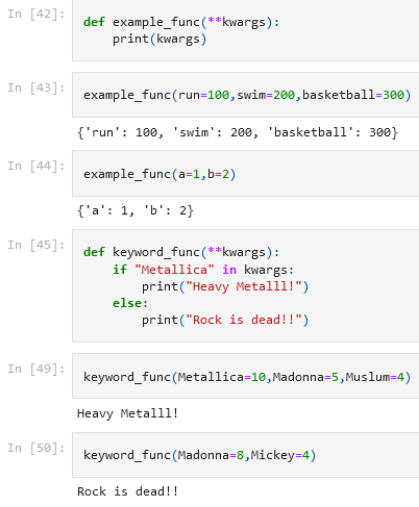Click the dictionary output with 'basketball': 300
Image resolution: width=419 pixels, height=507 pixels.
point(237,132)
